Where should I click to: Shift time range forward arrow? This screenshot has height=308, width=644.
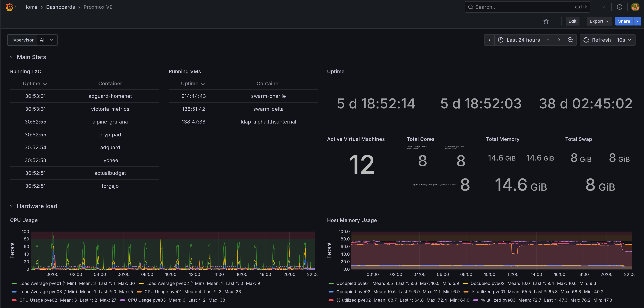(x=559, y=40)
